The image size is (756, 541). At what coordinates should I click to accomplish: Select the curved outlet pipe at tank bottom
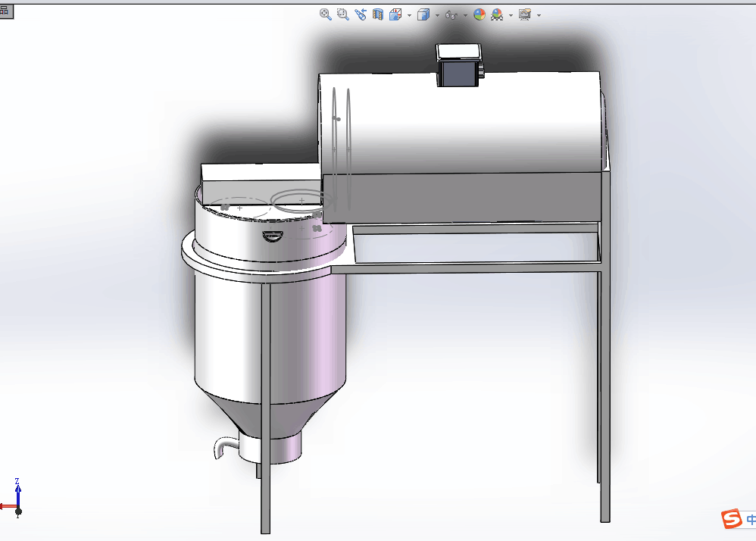(x=226, y=448)
